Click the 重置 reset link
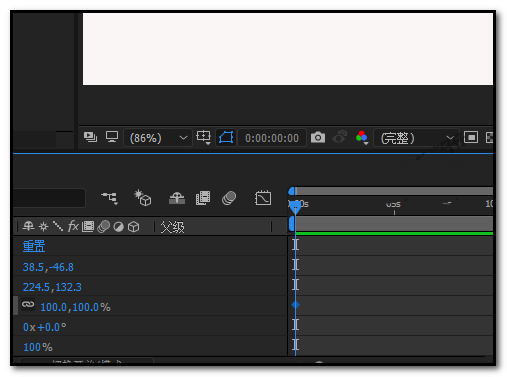Screen dimensions: 507x377 [34, 246]
